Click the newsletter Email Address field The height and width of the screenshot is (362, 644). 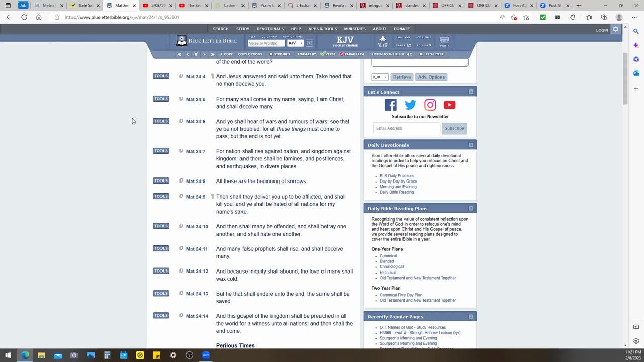[x=407, y=128]
